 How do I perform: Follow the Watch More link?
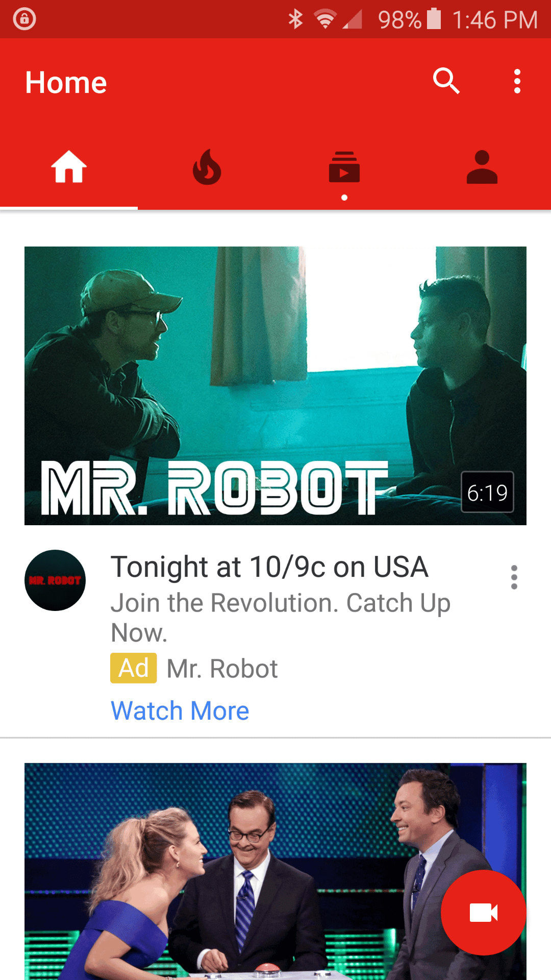click(x=180, y=710)
